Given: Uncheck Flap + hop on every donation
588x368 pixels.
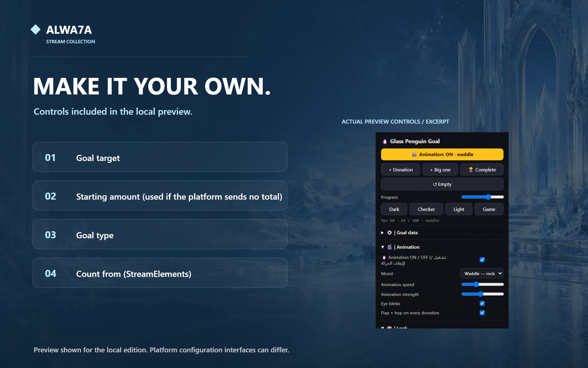Looking at the screenshot, I should pos(482,313).
